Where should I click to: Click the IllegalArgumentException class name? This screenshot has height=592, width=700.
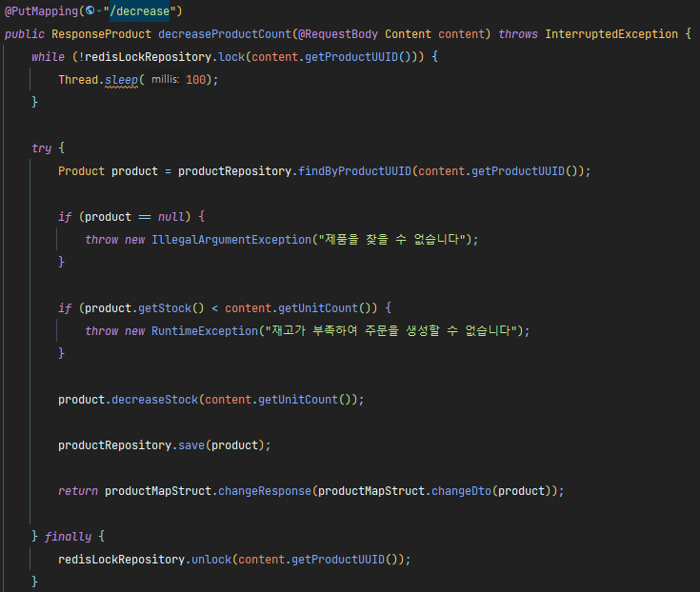point(231,240)
